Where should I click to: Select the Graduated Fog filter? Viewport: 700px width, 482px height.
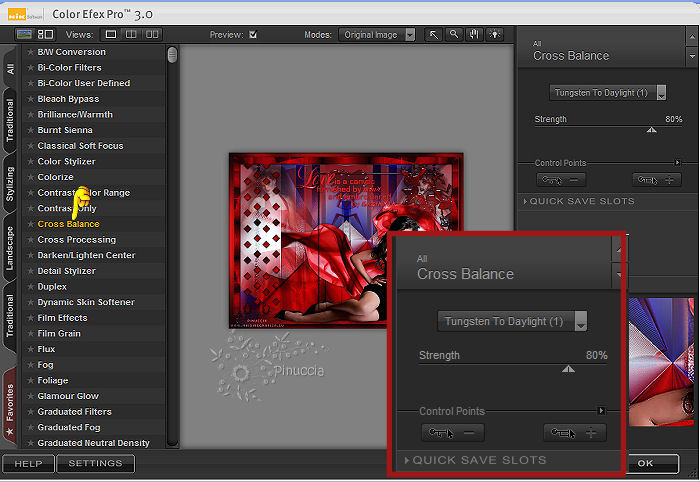pos(69,427)
